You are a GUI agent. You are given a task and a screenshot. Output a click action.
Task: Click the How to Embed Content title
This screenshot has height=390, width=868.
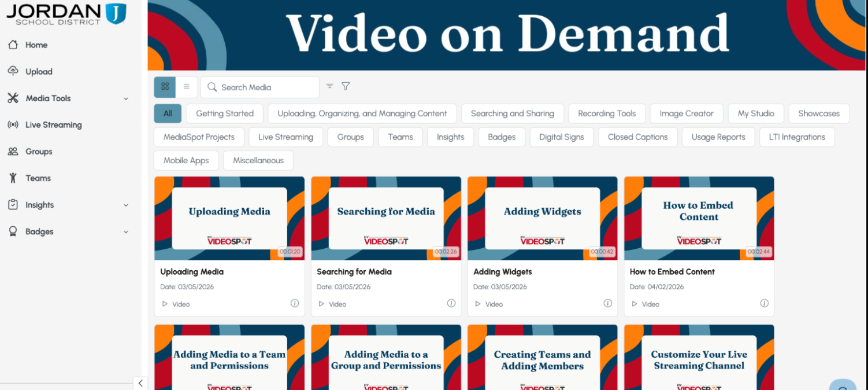pyautogui.click(x=672, y=271)
